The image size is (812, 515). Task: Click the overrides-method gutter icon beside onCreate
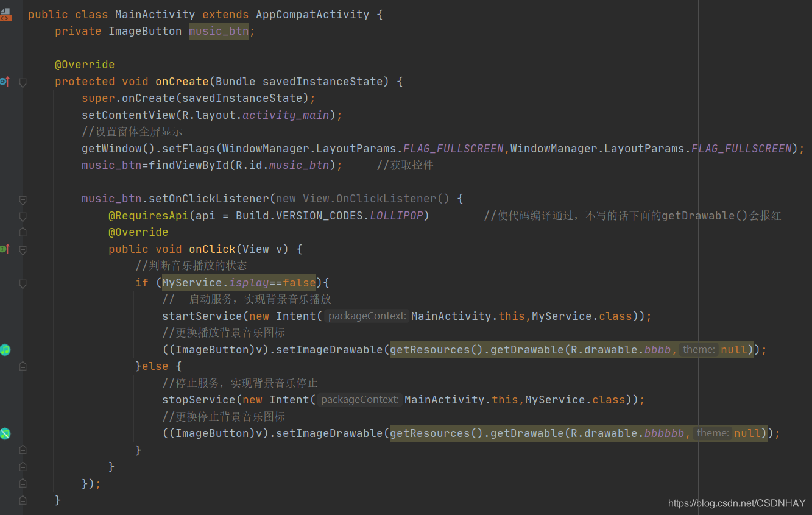(x=5, y=81)
